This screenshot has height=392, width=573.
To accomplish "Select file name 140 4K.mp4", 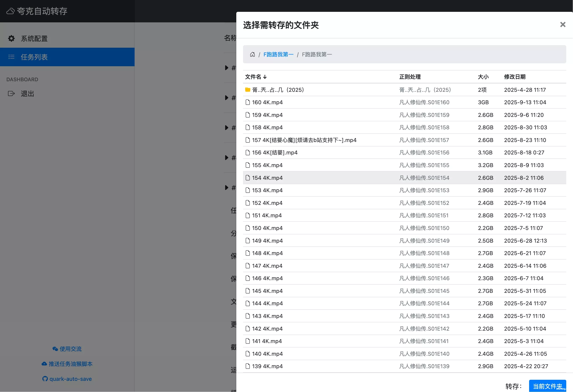I will [x=267, y=354].
